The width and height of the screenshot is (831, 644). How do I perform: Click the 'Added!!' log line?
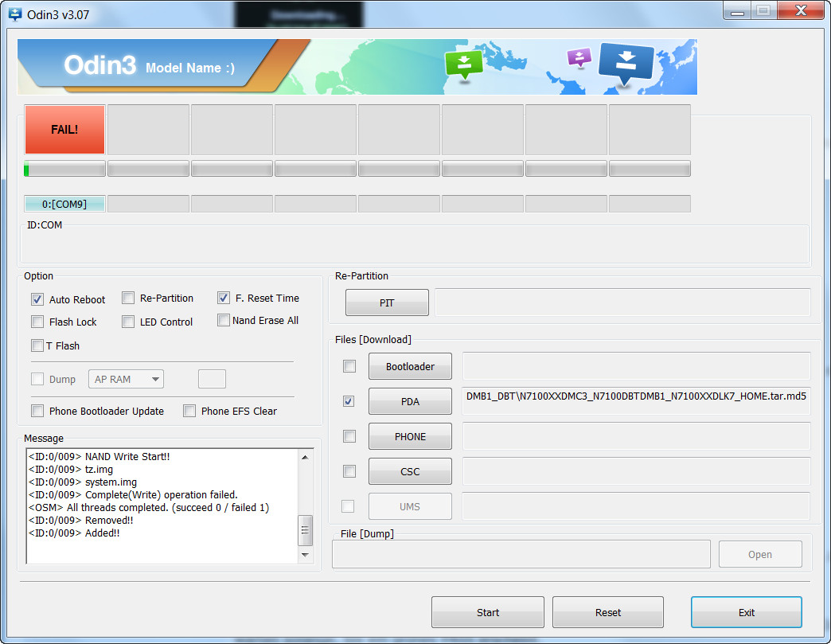74,533
